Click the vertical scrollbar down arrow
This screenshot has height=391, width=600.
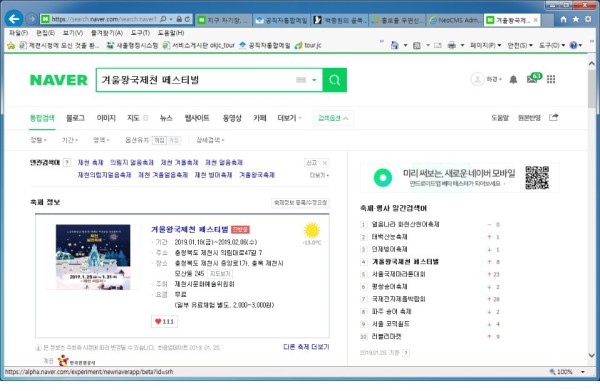pos(592,355)
